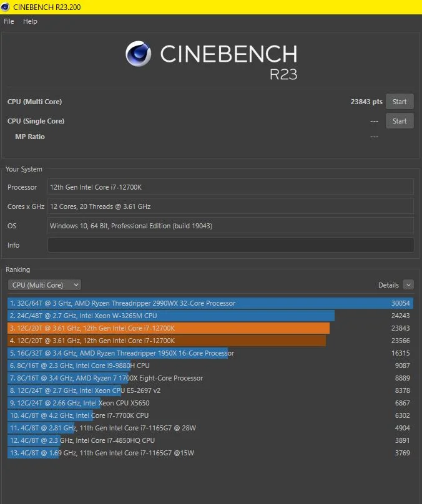The height and width of the screenshot is (504, 422).
Task: Select ranking row Intel Xeon CPU X5650
Action: (210, 403)
